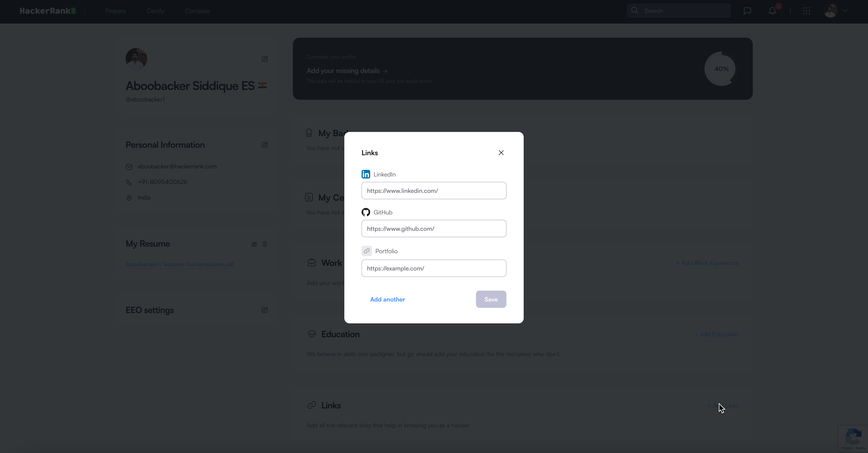
Task: Expand the user avatar dropdown arrow
Action: [845, 10]
